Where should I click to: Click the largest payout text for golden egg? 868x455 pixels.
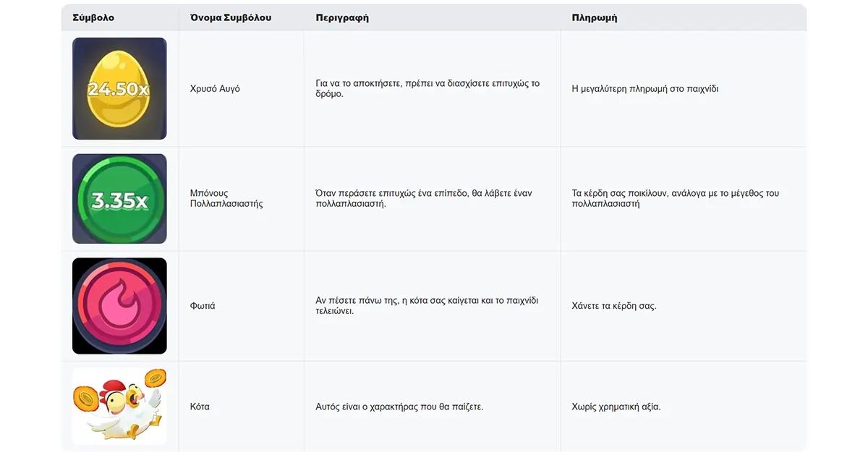[x=645, y=88]
